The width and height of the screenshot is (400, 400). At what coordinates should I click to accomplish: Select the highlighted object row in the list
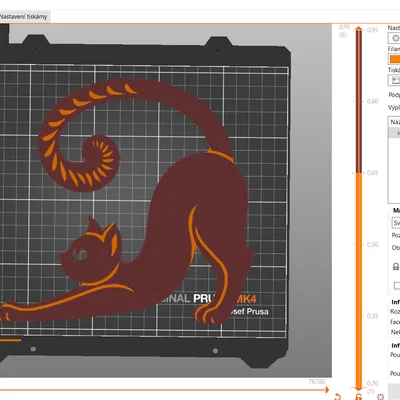(395, 133)
